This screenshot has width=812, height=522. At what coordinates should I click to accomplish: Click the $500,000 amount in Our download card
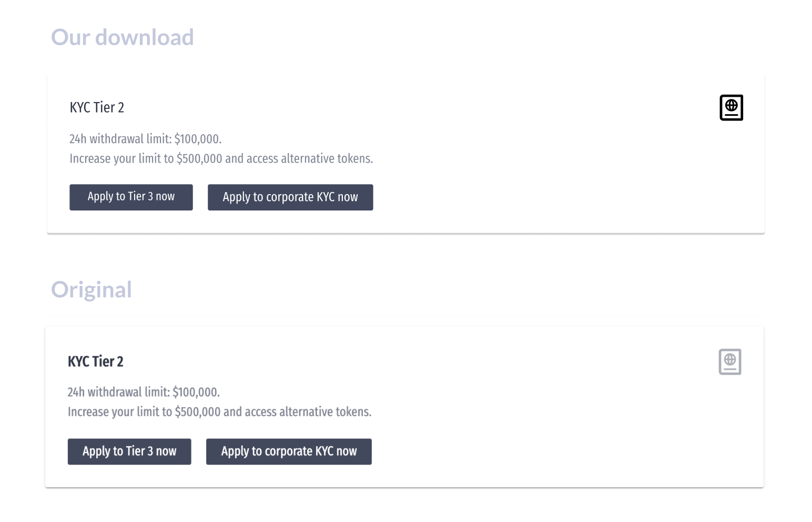click(199, 159)
